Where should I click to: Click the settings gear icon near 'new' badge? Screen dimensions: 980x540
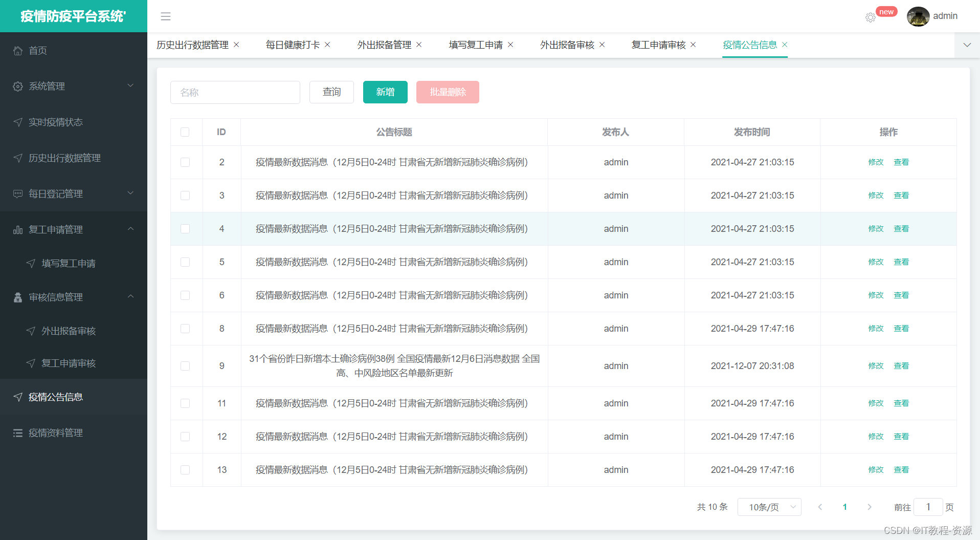pyautogui.click(x=871, y=17)
